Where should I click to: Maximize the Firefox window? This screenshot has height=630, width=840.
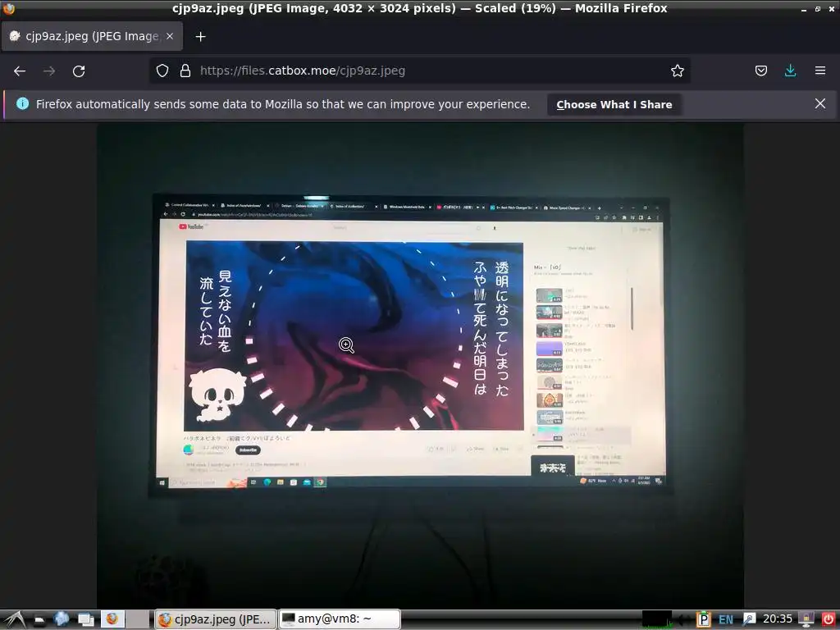click(818, 9)
